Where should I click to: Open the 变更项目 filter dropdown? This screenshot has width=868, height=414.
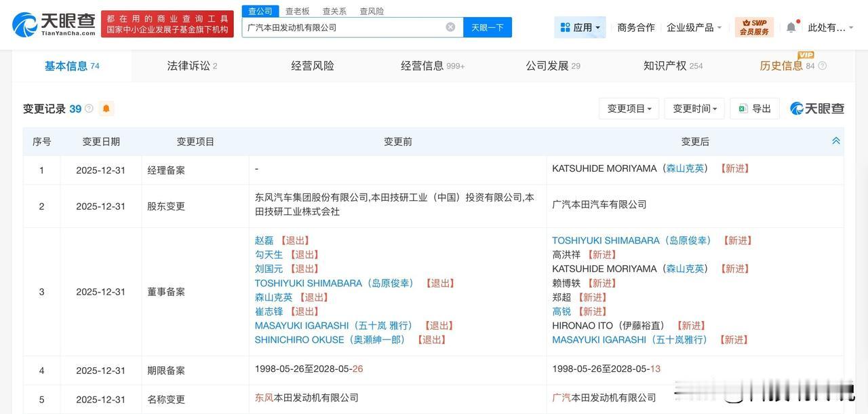click(629, 109)
